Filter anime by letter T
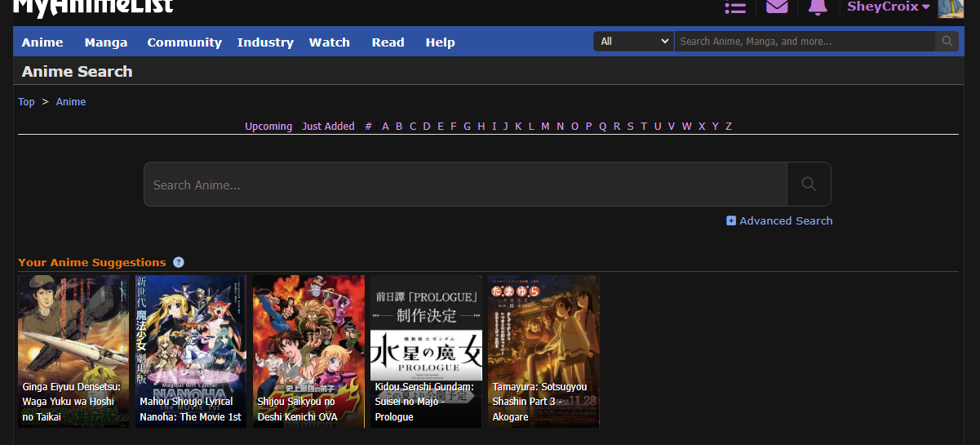980x445 pixels. [644, 127]
